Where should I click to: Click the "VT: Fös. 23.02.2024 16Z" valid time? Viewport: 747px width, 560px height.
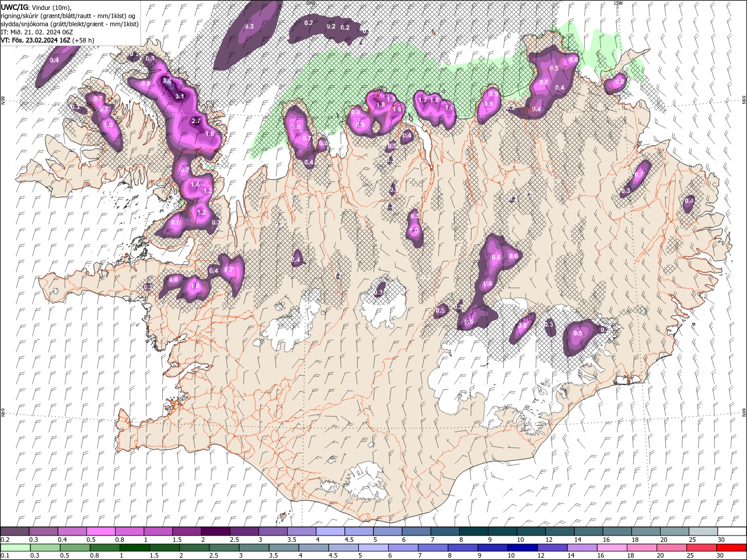(36, 40)
